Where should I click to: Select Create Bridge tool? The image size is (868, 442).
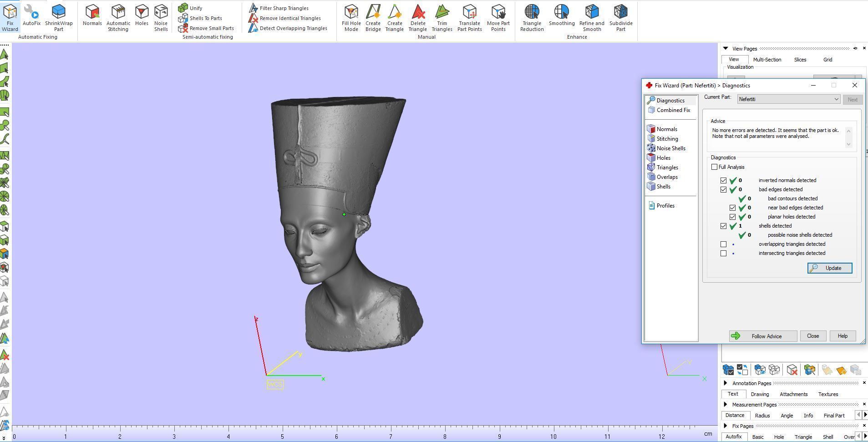373,18
